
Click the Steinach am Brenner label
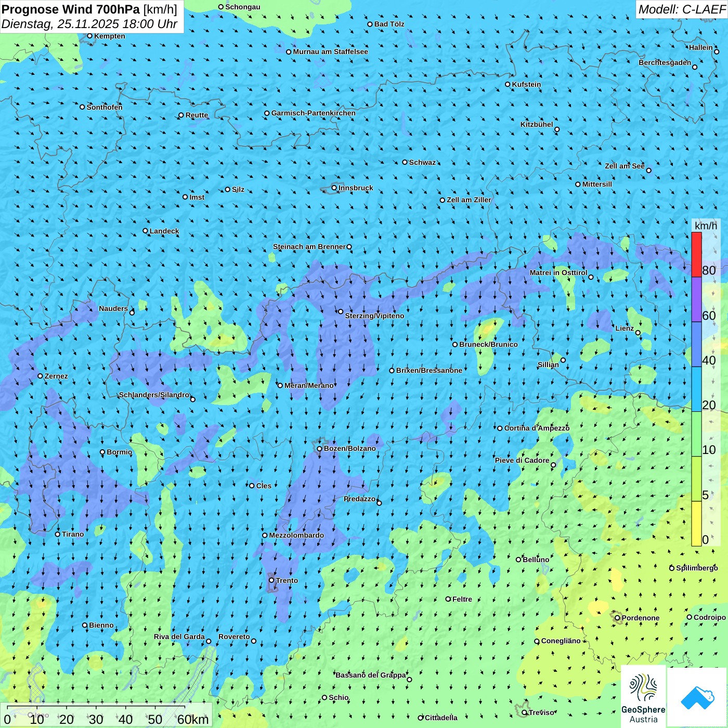coord(309,246)
